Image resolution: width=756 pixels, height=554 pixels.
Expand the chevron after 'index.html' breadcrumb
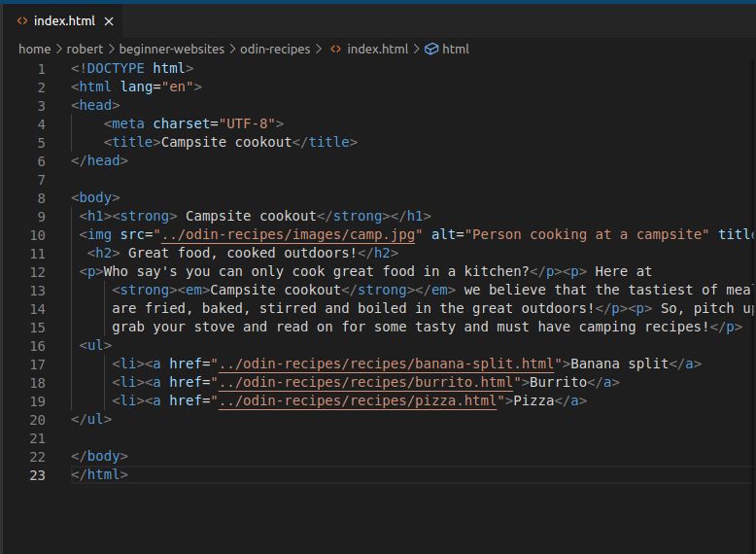[x=416, y=50]
